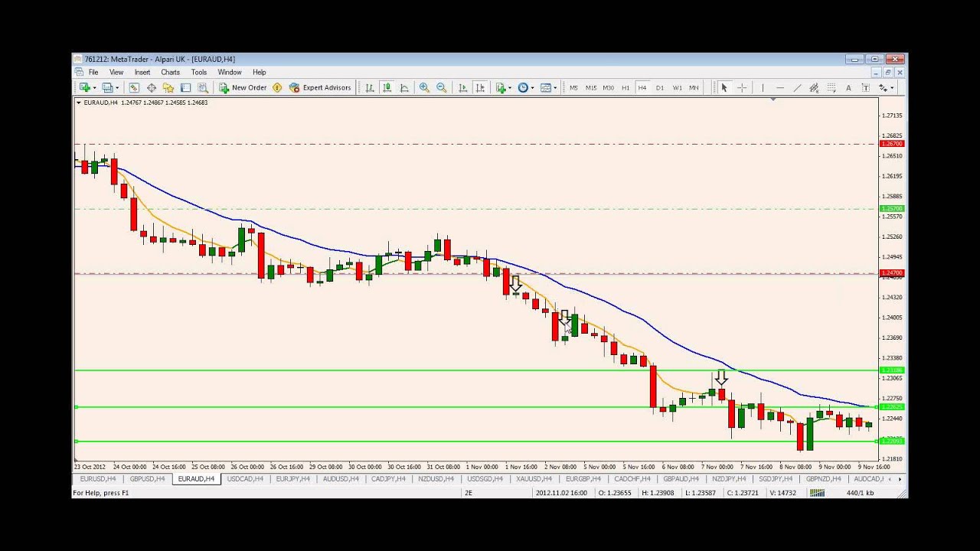Set timeframe to M30
Viewport: 980px width, 551px height.
point(609,88)
